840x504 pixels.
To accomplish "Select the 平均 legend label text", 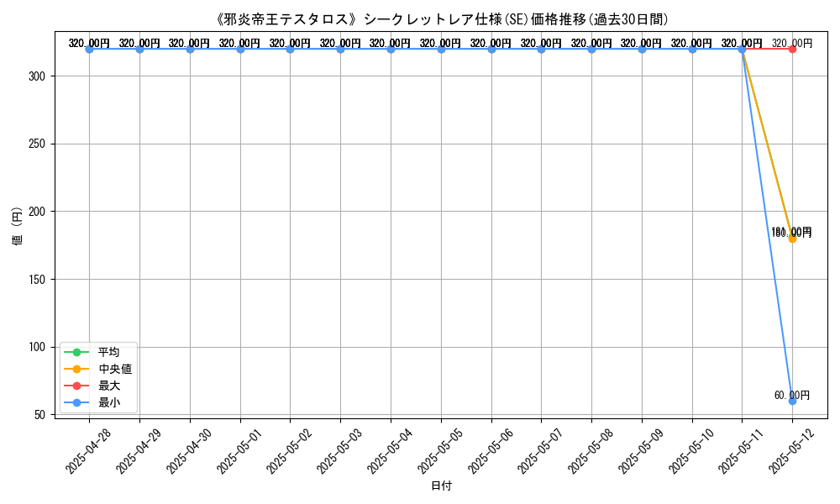I will [x=108, y=353].
